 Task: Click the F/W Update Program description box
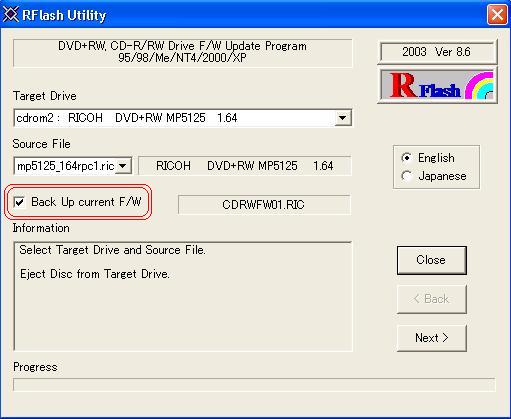pos(182,52)
